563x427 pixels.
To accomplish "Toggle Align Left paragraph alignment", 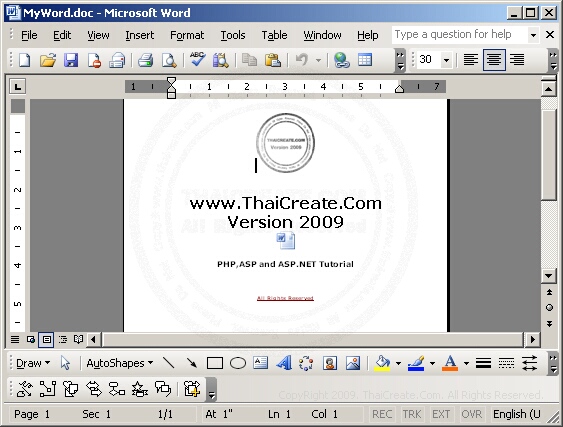I will tap(471, 60).
